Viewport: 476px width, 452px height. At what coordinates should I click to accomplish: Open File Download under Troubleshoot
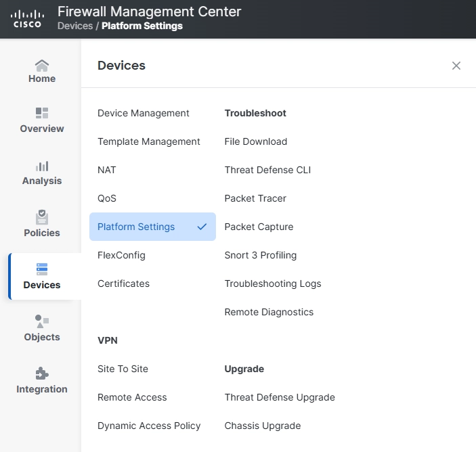click(256, 141)
